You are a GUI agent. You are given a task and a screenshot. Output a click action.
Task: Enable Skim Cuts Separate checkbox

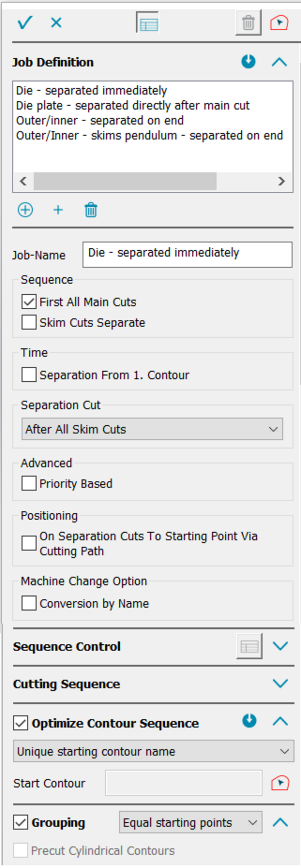[x=29, y=323]
